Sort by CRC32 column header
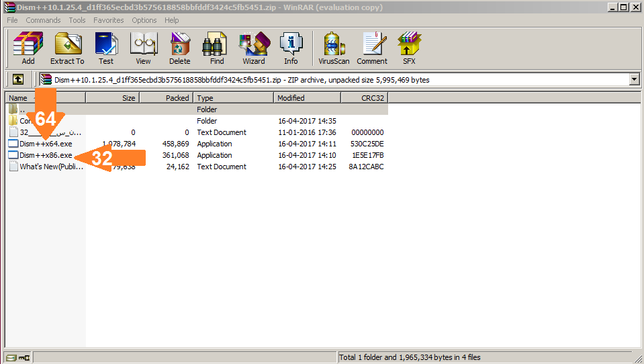The height and width of the screenshot is (364, 644). (x=365, y=98)
